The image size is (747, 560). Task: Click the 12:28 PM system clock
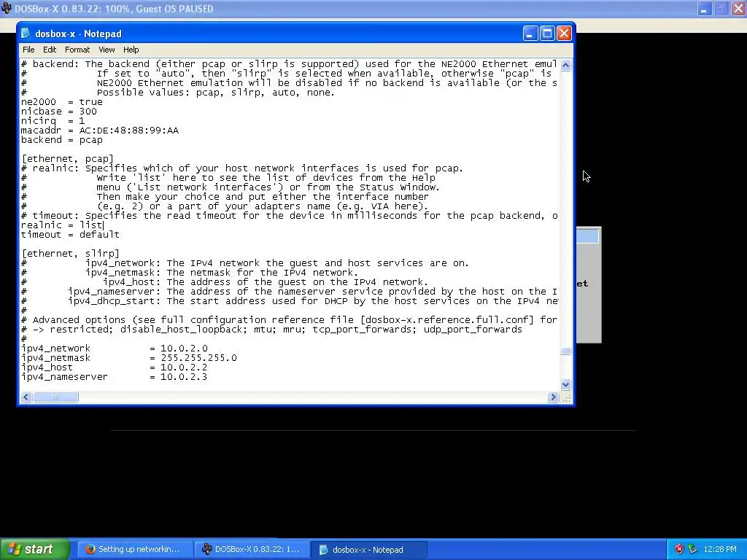pos(720,550)
